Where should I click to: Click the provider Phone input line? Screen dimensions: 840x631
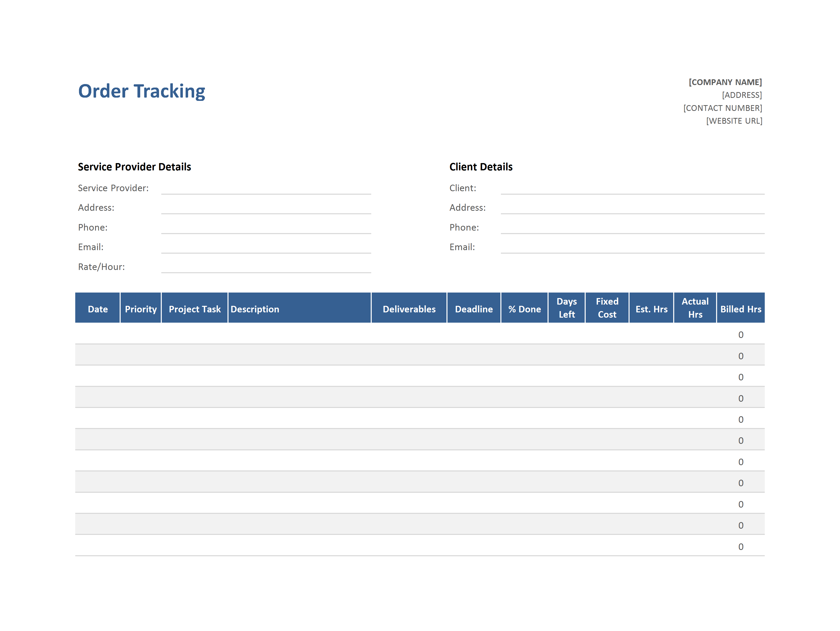click(x=266, y=228)
